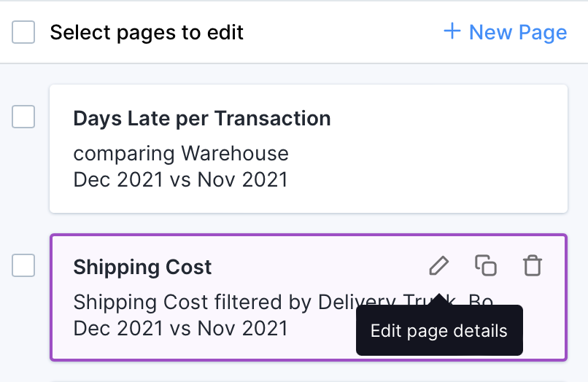This screenshot has height=382, width=588.
Task: Click the 'Edit page details' tooltip
Action: (x=438, y=330)
